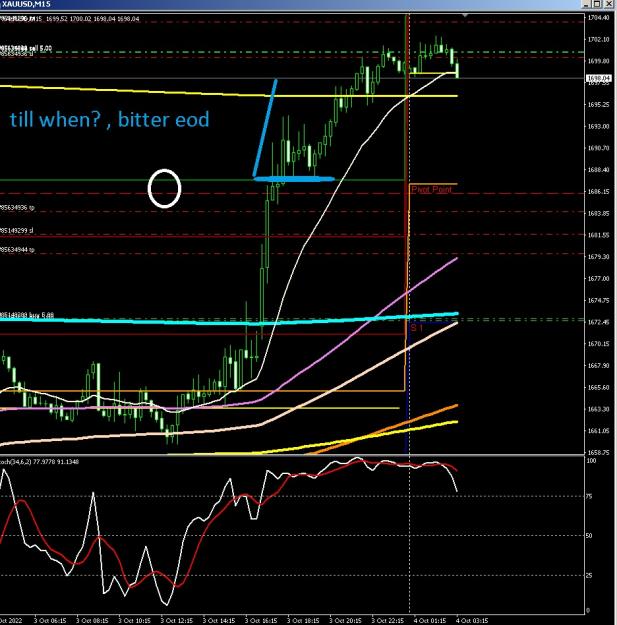This screenshot has width=617, height=625.
Task: Click the 1672.45 price axis label
Action: click(598, 322)
